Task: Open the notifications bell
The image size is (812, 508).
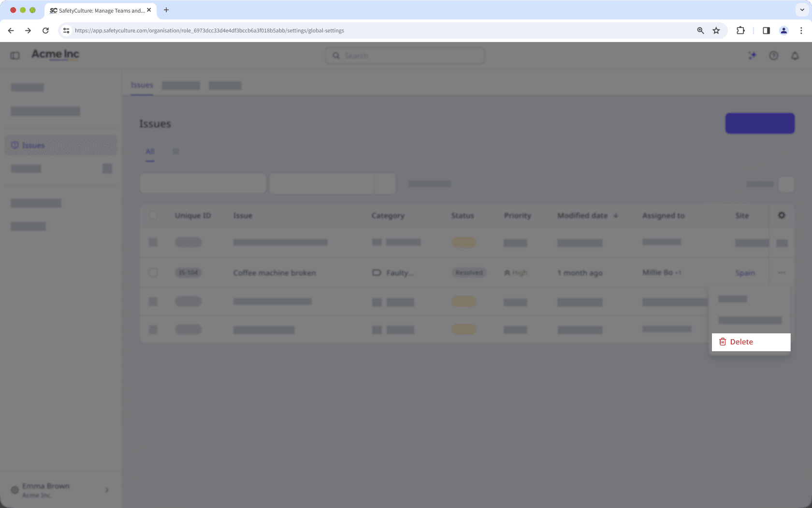Action: [795, 56]
